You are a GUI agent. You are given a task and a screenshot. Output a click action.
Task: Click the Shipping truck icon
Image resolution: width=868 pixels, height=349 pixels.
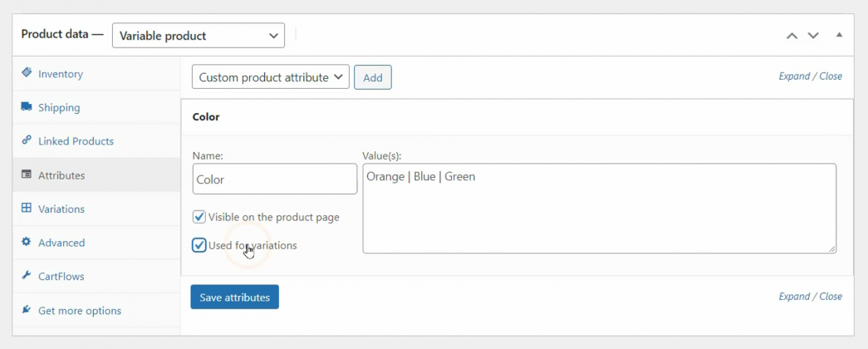27,107
